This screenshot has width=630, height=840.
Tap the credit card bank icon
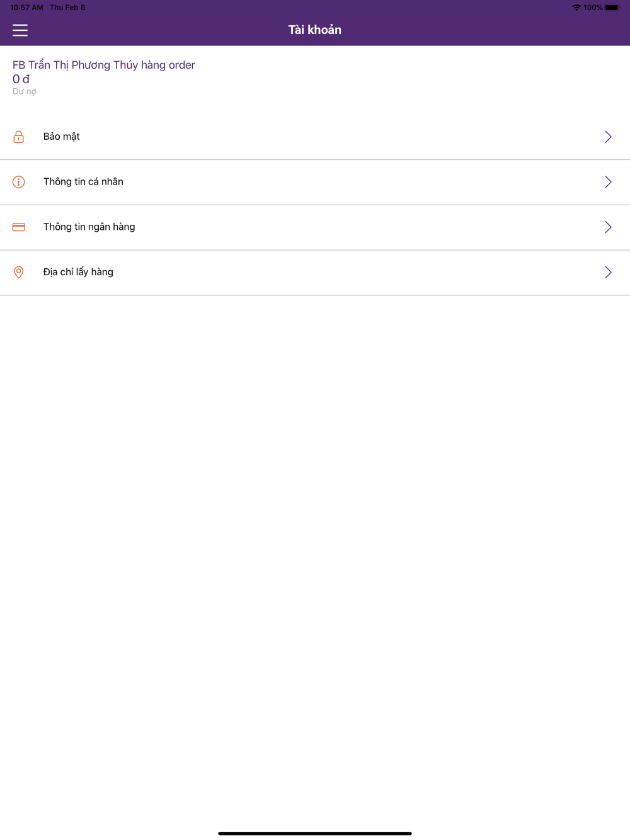coord(19,227)
